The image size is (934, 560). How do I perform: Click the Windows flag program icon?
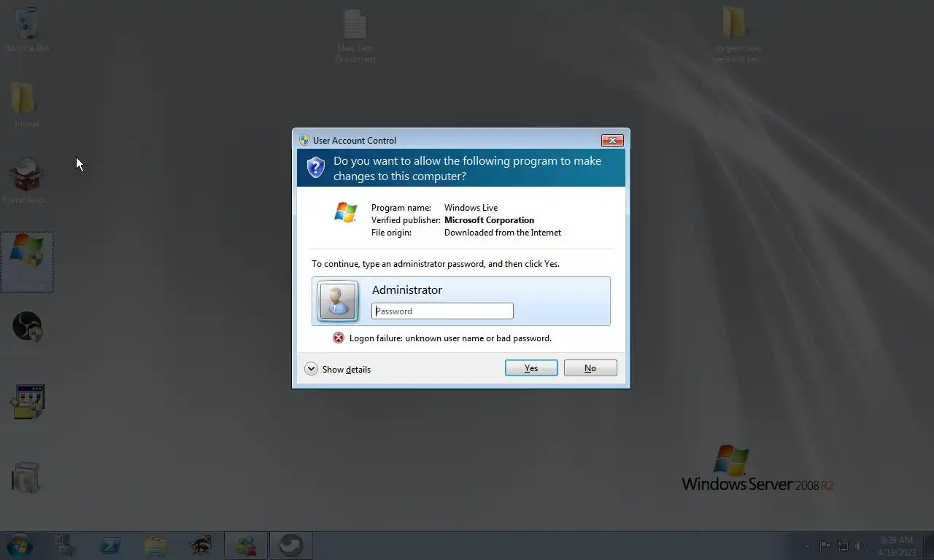[345, 212]
